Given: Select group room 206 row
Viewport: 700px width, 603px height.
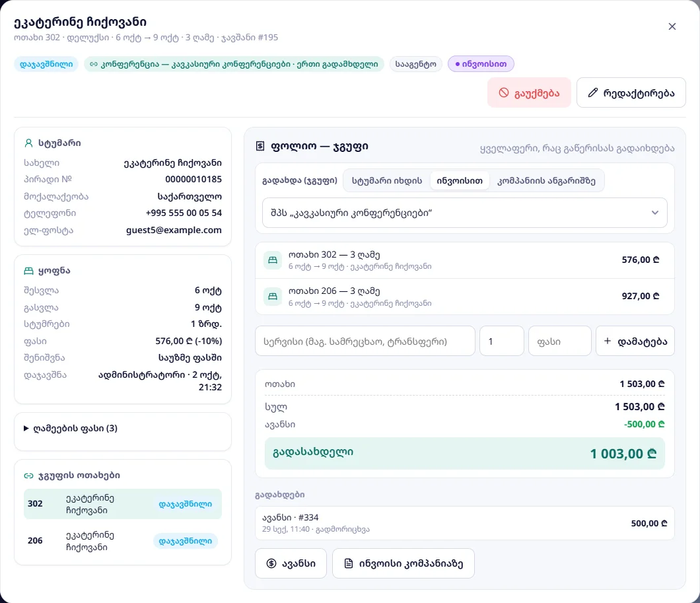Looking at the screenshot, I should point(123,541).
